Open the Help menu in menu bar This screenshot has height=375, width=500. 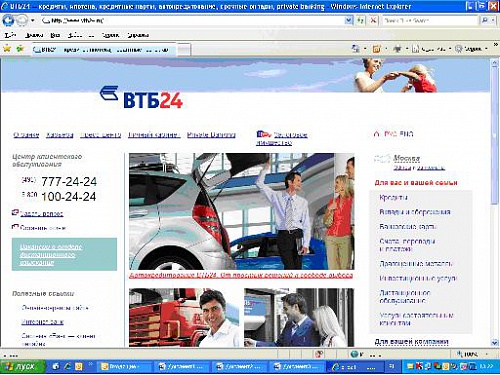pyautogui.click(x=138, y=35)
